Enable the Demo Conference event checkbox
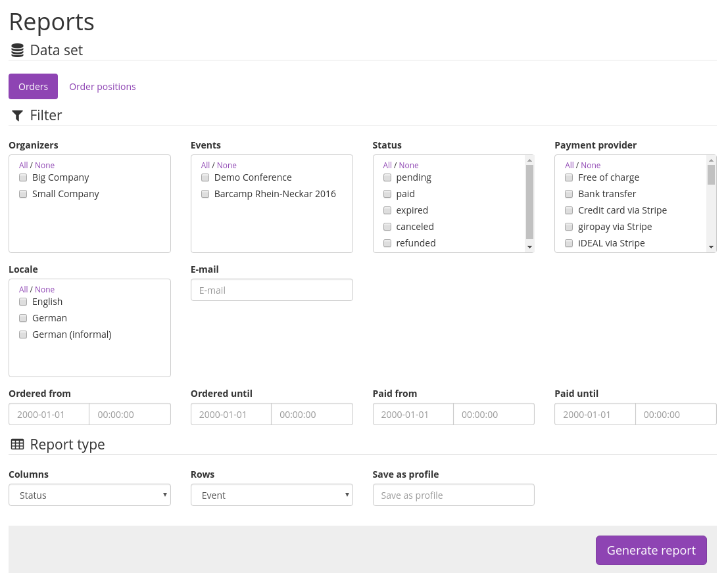Image resolution: width=728 pixels, height=573 pixels. tap(205, 177)
